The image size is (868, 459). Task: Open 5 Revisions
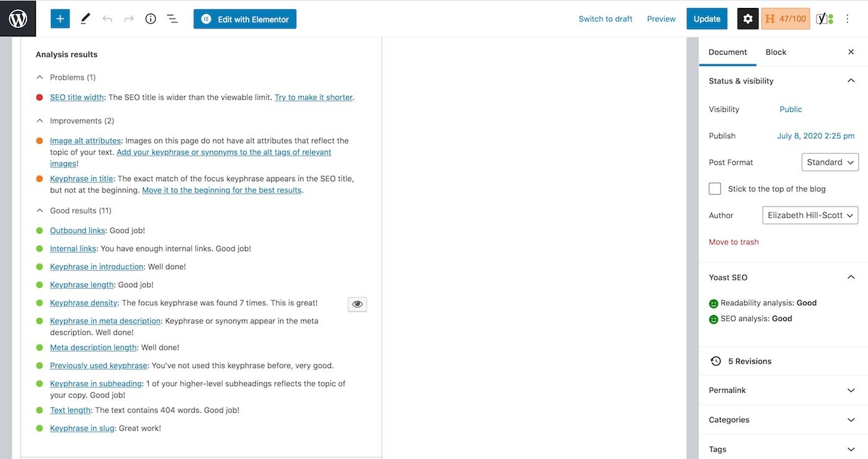click(x=750, y=361)
